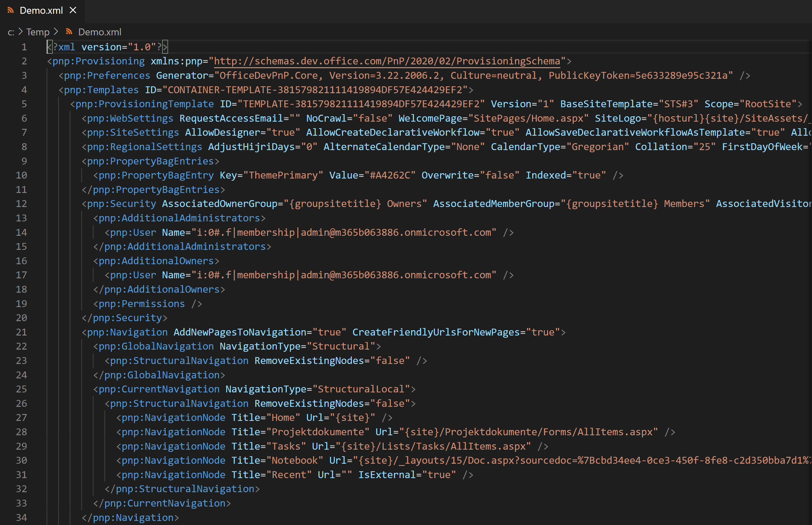Viewport: 812px width, 525px height.
Task: Click opening pnp:AdditionalOwners tag
Action: coord(156,261)
